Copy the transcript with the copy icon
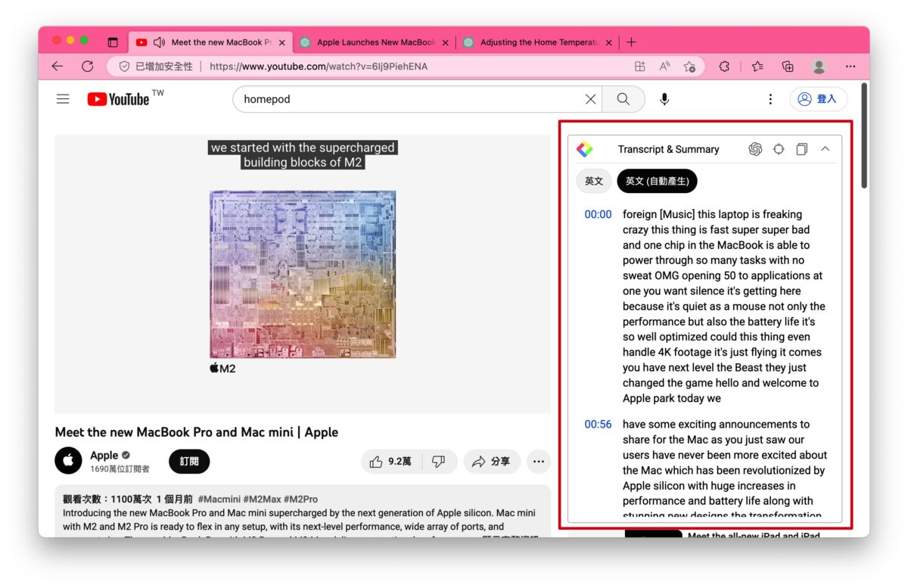The image size is (908, 588). pyautogui.click(x=801, y=149)
